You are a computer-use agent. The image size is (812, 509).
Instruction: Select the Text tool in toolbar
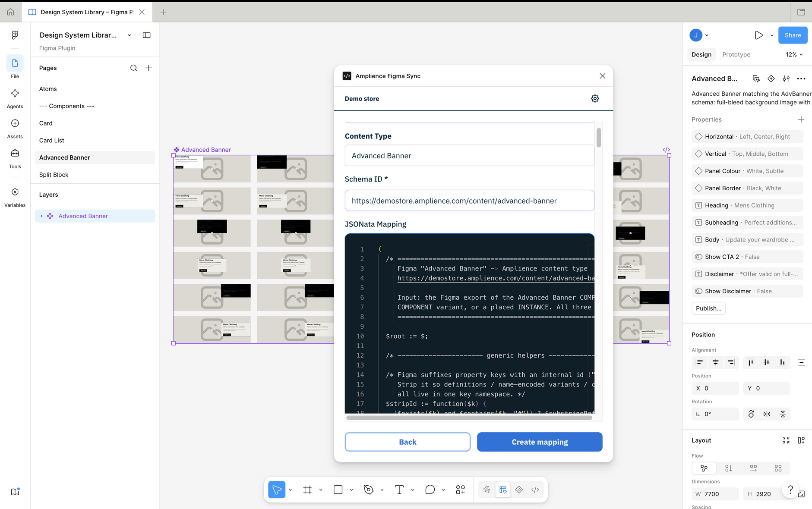tap(399, 490)
